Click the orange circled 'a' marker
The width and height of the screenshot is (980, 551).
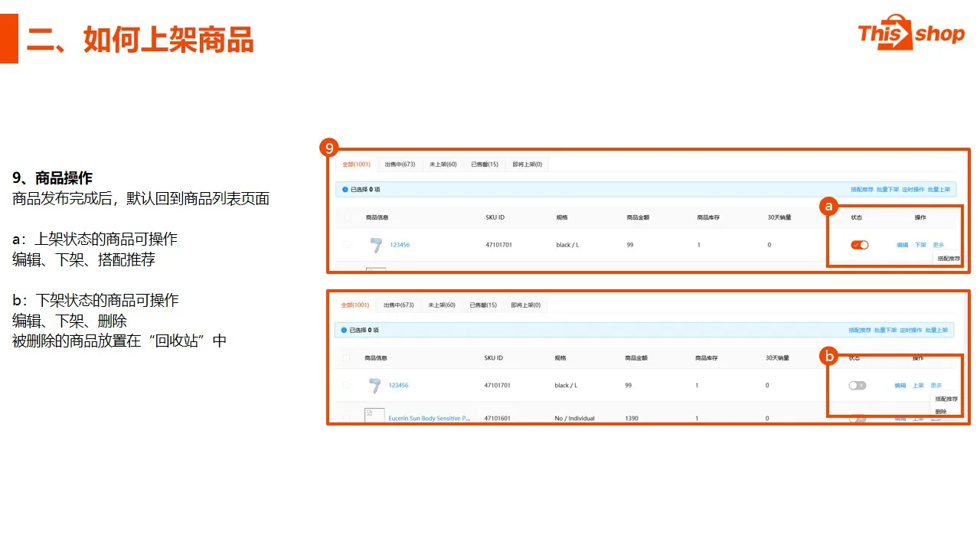point(828,206)
